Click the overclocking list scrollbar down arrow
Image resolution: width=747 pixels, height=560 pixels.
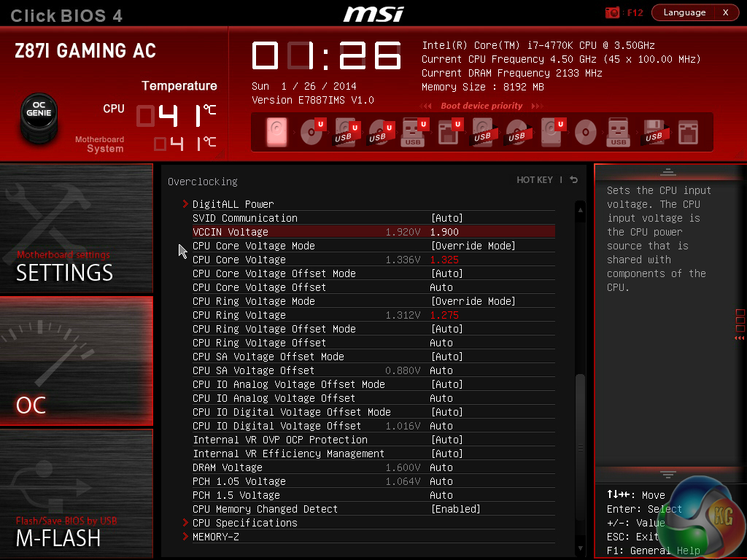580,548
